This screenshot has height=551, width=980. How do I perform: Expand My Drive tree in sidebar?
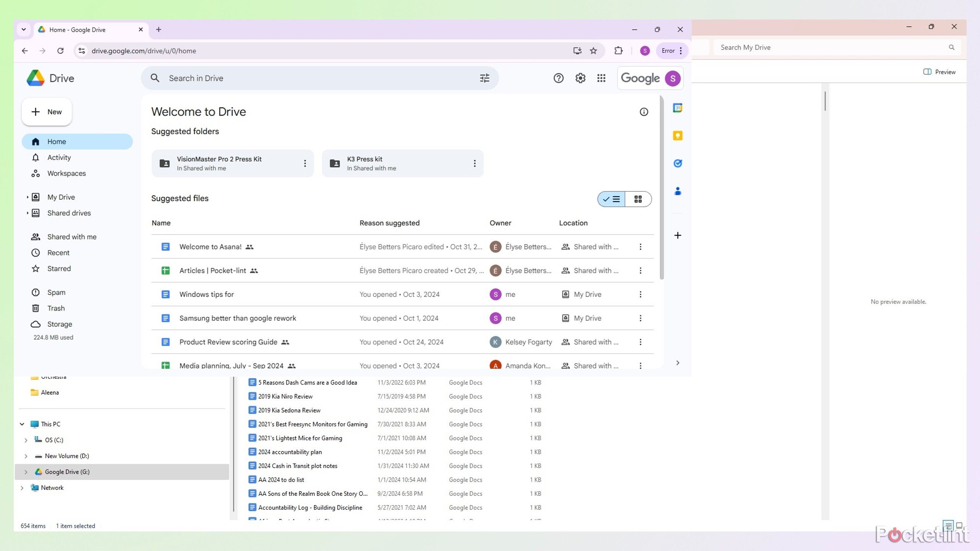(x=28, y=197)
